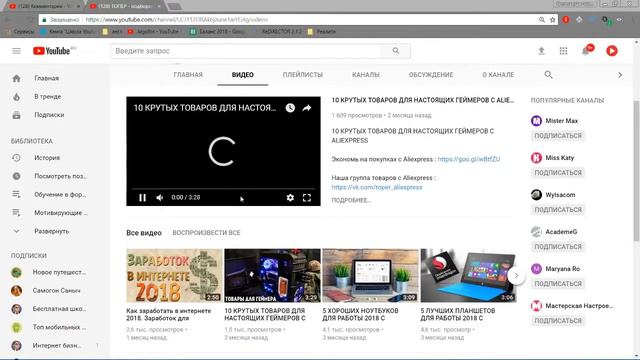The height and width of the screenshot is (360, 640).
Task: Click the Watch later sidebar icon
Action: pyautogui.click(x=16, y=176)
